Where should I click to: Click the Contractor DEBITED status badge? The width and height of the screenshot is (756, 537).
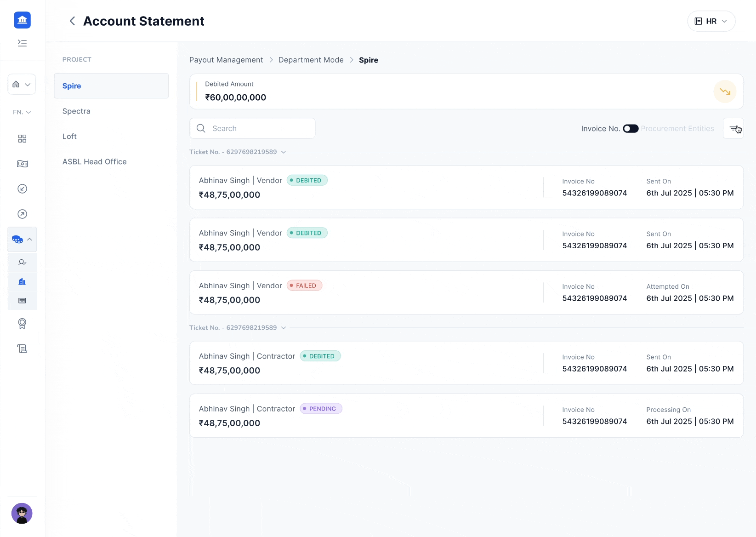click(x=320, y=356)
